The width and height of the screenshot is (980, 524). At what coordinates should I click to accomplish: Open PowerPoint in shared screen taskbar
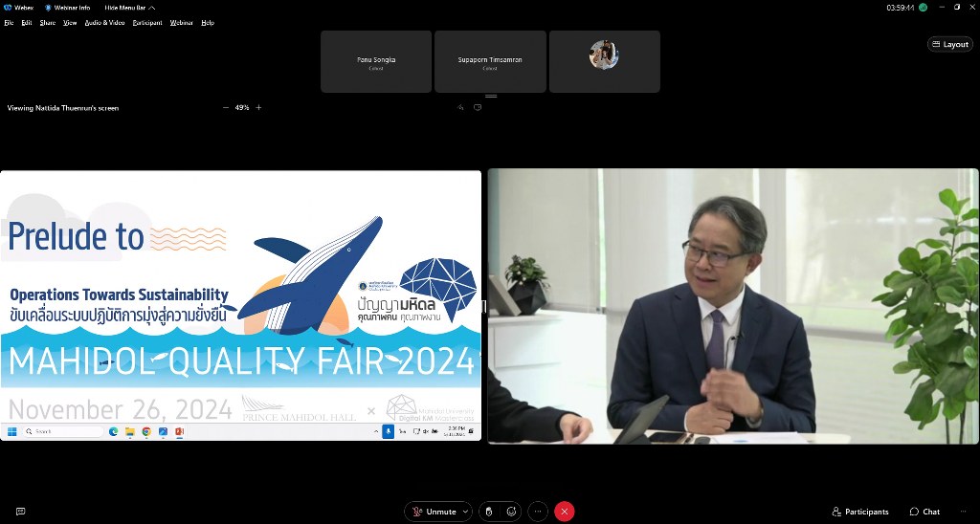(179, 431)
